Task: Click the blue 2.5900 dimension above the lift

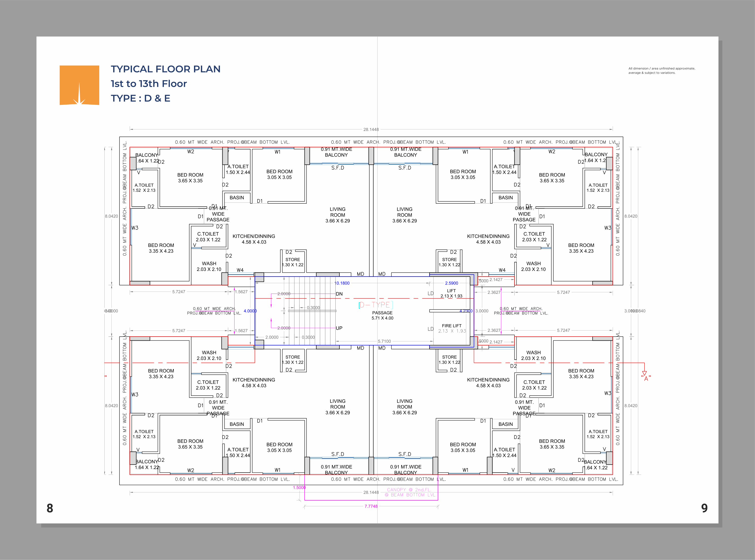Action: 452,283
